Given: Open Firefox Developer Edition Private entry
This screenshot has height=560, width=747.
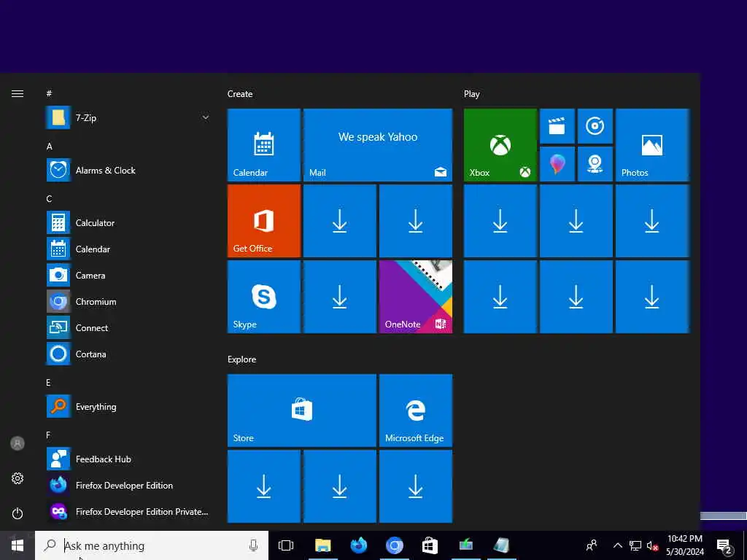Looking at the screenshot, I should pos(128,511).
